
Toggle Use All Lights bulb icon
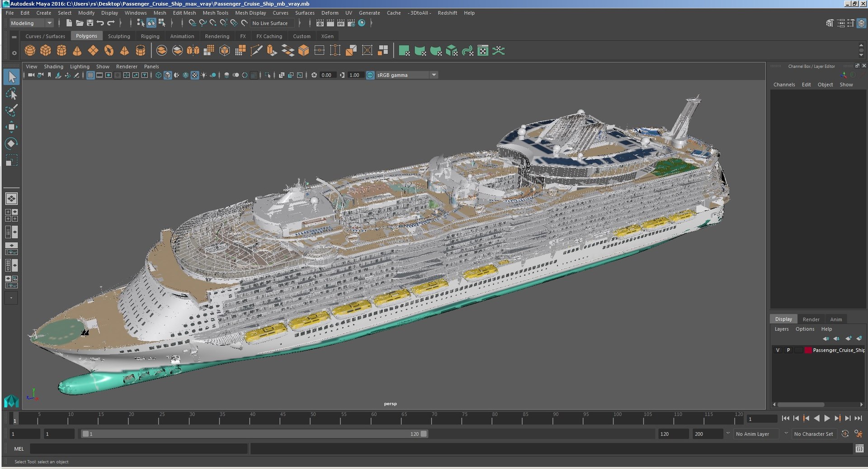point(204,75)
